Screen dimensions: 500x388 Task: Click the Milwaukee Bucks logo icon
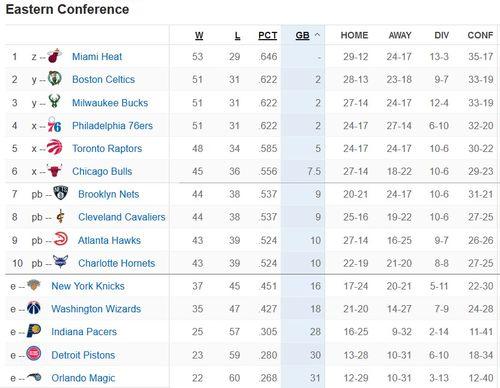[55, 101]
